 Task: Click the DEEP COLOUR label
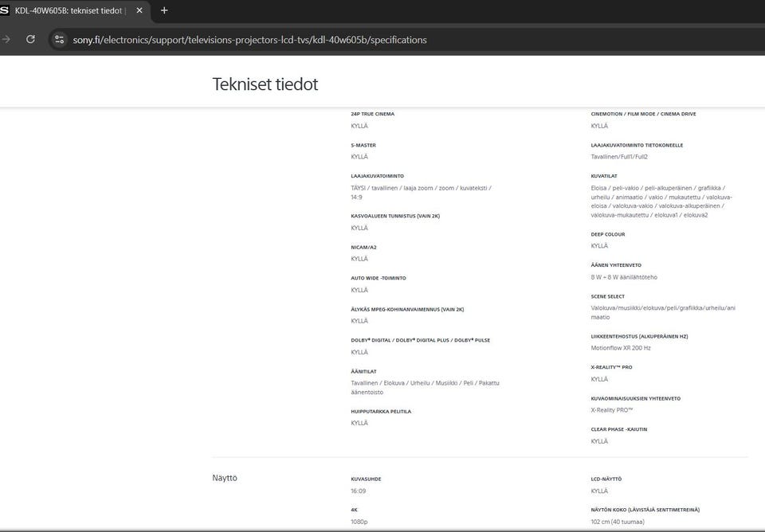pos(608,235)
